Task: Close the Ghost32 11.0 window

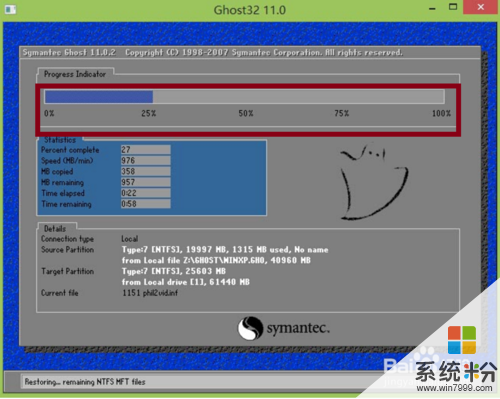Action: pyautogui.click(x=481, y=7)
